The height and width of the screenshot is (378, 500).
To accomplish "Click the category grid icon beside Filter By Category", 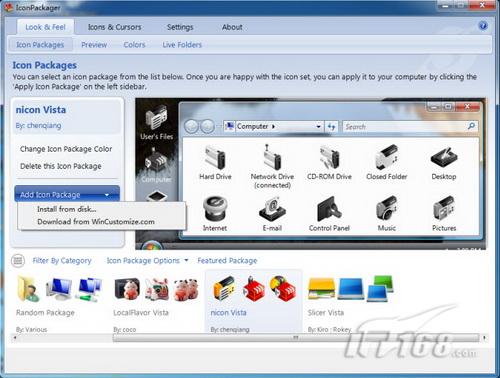I will [18, 261].
